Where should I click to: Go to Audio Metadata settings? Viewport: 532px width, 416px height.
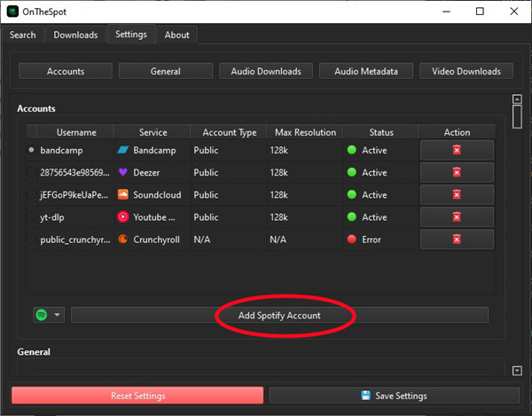click(x=366, y=71)
